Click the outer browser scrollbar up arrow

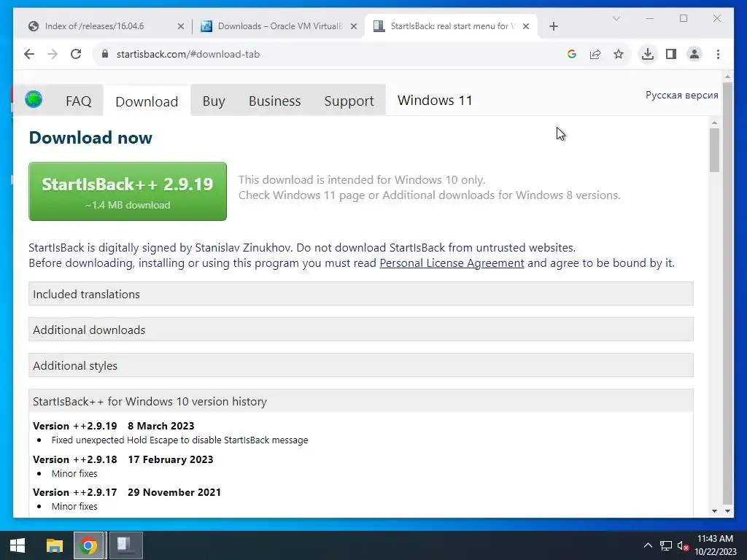[727, 76]
